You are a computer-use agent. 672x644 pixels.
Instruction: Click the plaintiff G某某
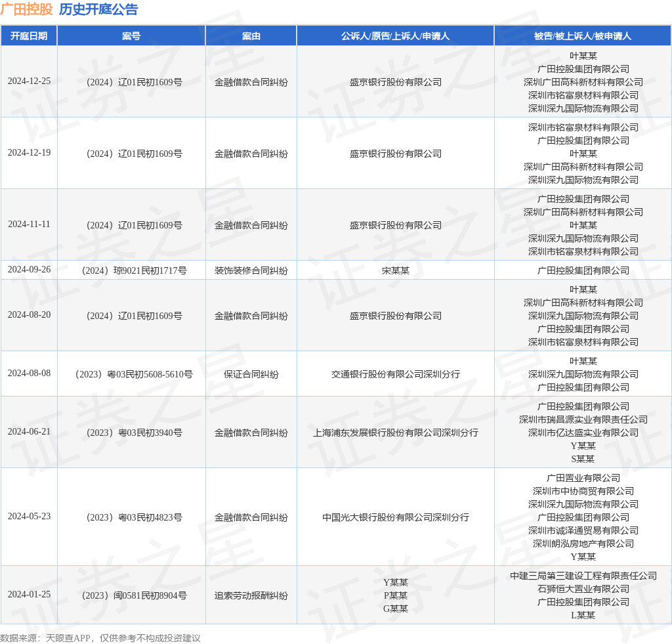pos(396,609)
